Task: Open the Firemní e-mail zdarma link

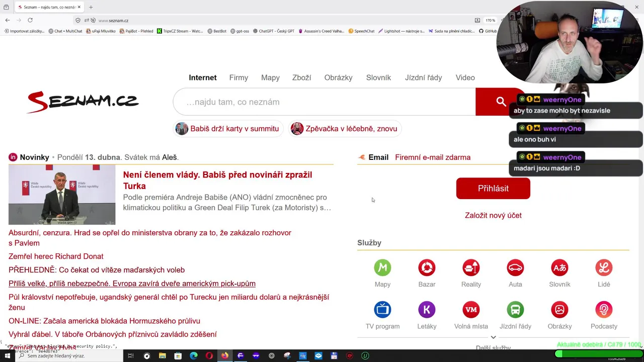Action: click(x=433, y=157)
